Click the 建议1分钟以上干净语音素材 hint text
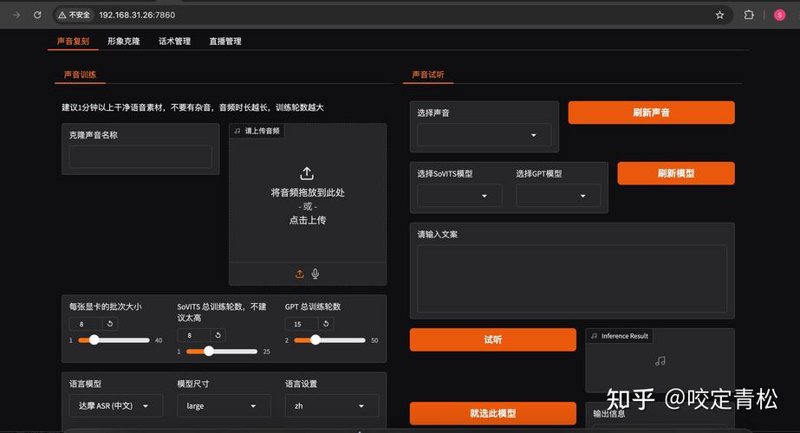Viewport: 800px width, 433px height. point(193,108)
